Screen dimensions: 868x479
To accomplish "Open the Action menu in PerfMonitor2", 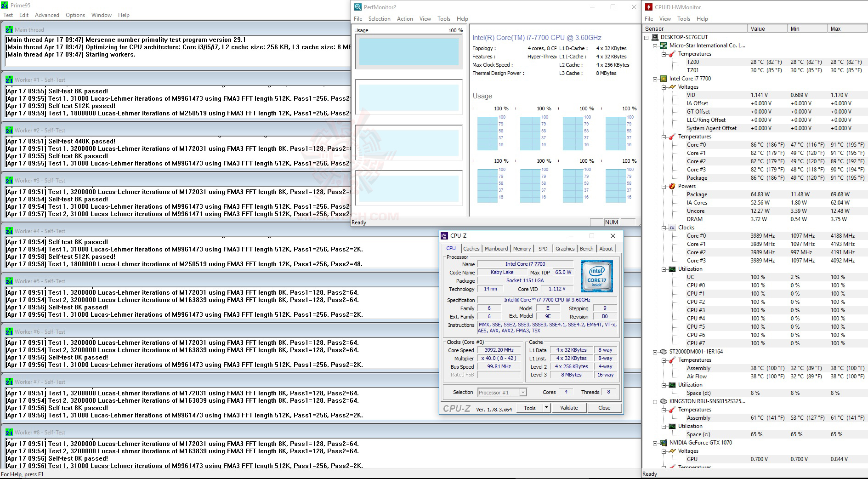I will pyautogui.click(x=405, y=19).
